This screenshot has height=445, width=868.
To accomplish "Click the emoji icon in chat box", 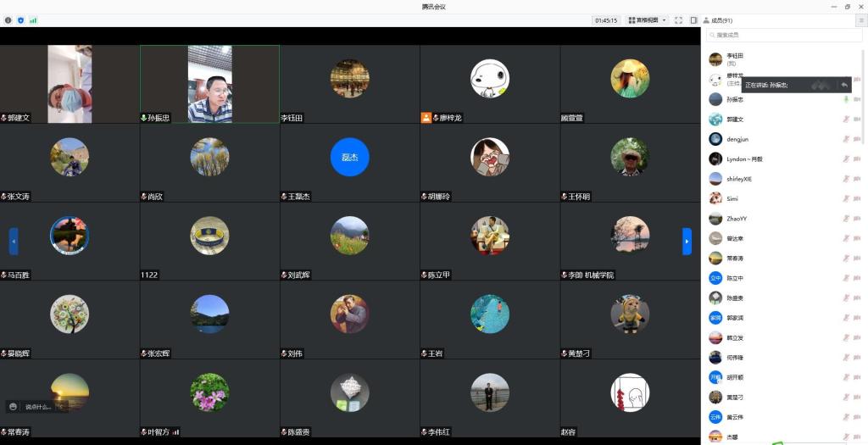I will [x=14, y=407].
